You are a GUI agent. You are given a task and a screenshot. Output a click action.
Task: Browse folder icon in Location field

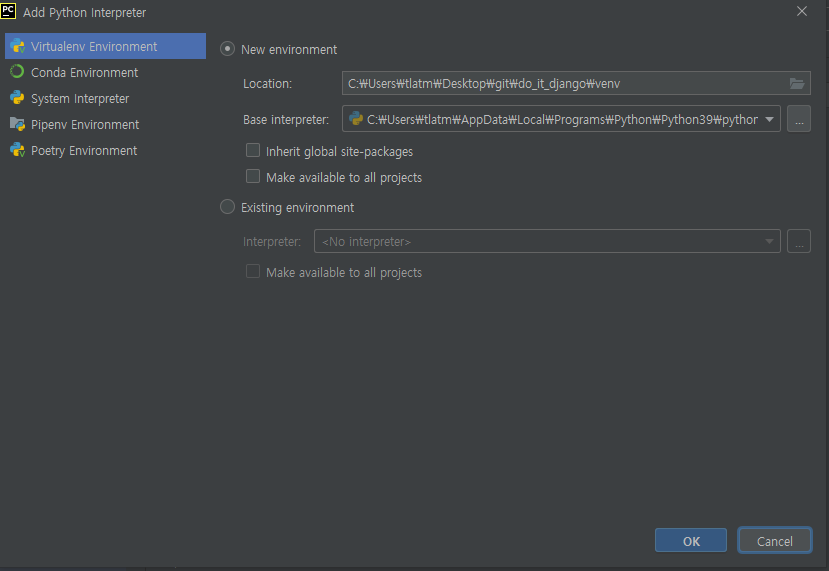[x=797, y=84]
